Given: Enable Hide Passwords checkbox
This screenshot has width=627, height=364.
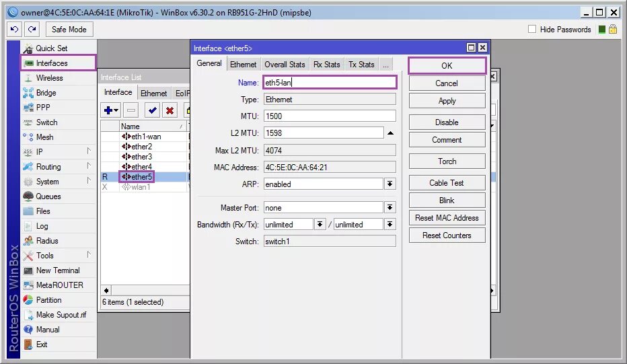Looking at the screenshot, I should tap(532, 29).
